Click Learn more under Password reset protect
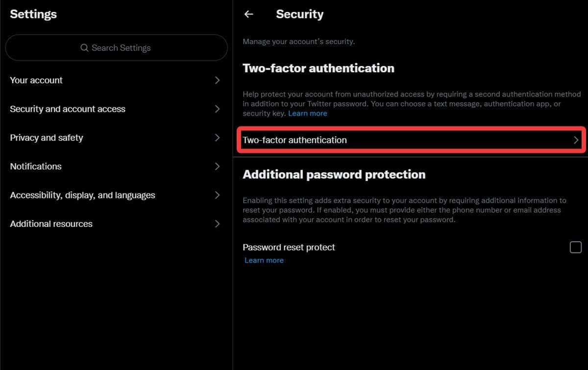Image resolution: width=588 pixels, height=370 pixels. pyautogui.click(x=264, y=260)
